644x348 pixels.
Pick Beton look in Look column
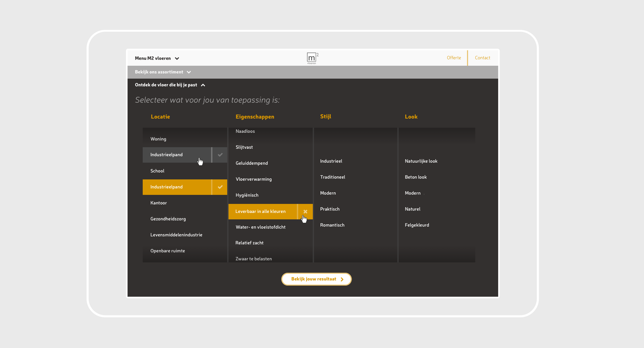(416, 177)
